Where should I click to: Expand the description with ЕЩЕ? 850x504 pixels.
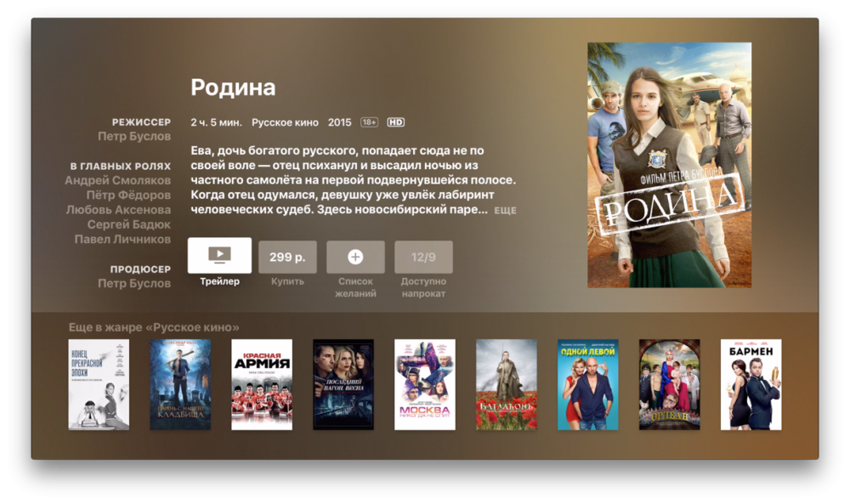[x=505, y=210]
